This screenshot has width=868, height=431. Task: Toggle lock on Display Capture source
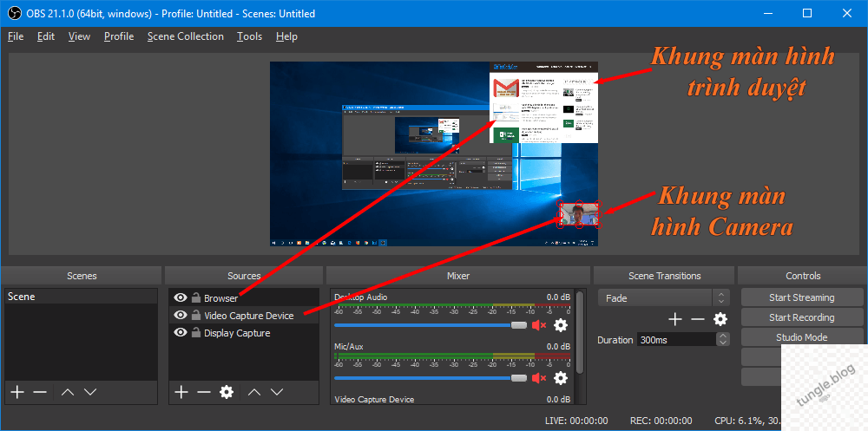[195, 332]
